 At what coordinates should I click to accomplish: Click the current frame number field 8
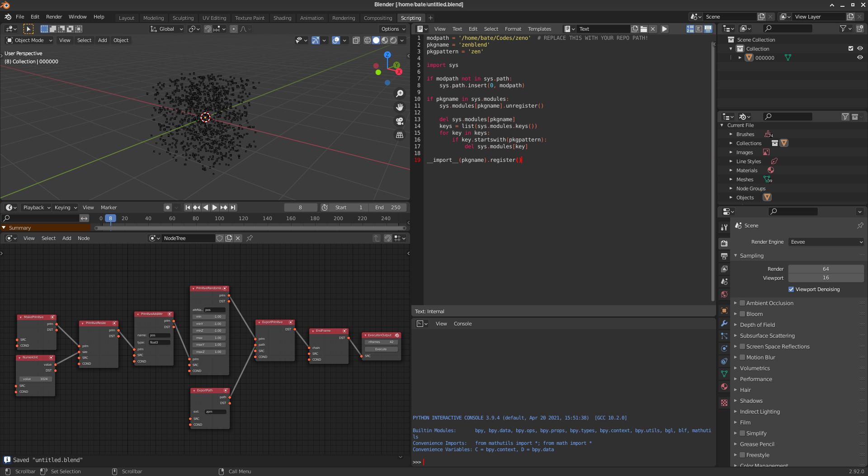tap(300, 207)
